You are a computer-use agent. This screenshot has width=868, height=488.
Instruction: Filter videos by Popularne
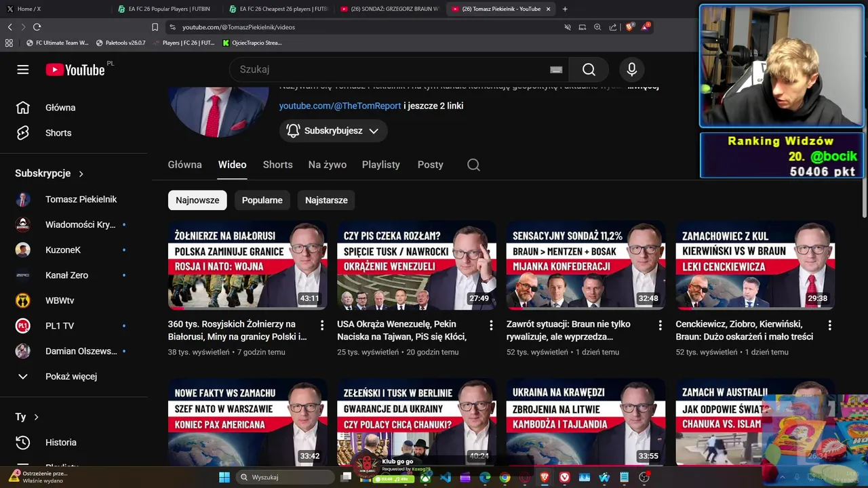coord(262,200)
